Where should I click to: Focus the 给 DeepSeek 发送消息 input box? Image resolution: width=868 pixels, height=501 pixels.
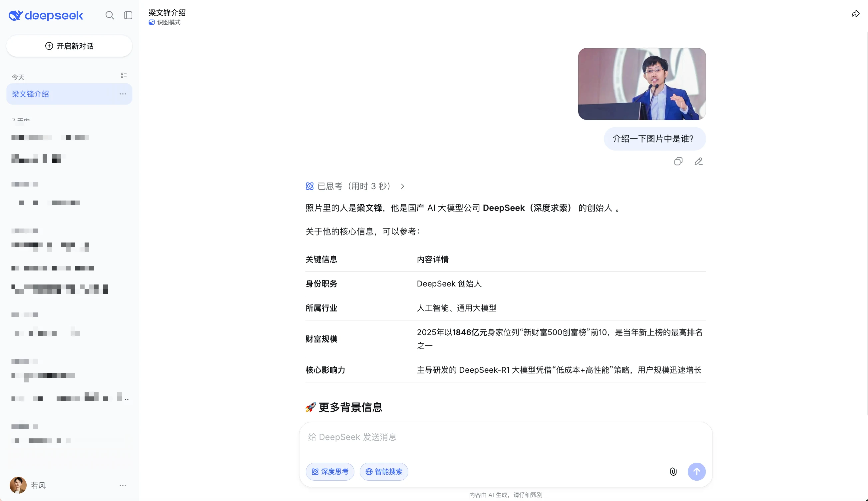[x=506, y=437]
